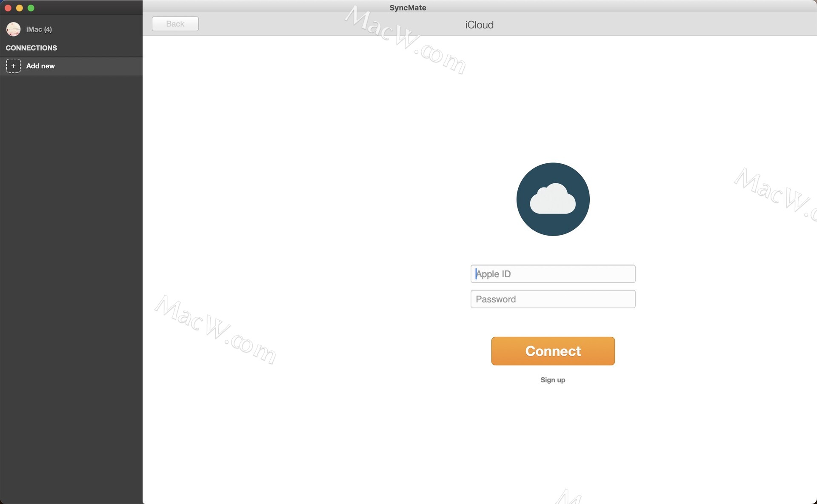
Task: Click the orange Connect button
Action: click(x=553, y=351)
